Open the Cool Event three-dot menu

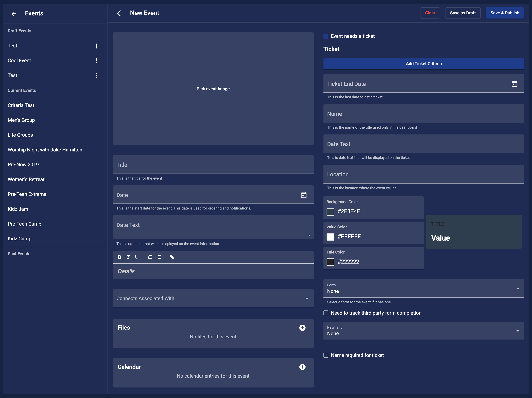96,61
